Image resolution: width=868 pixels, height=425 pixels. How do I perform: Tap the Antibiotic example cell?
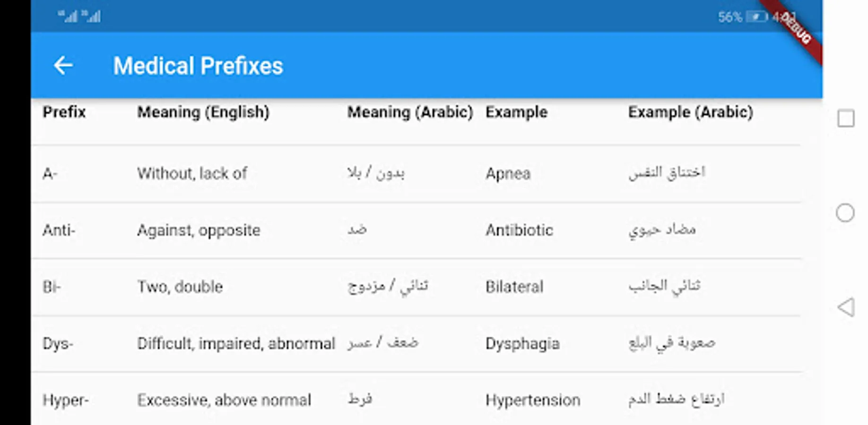pos(519,230)
